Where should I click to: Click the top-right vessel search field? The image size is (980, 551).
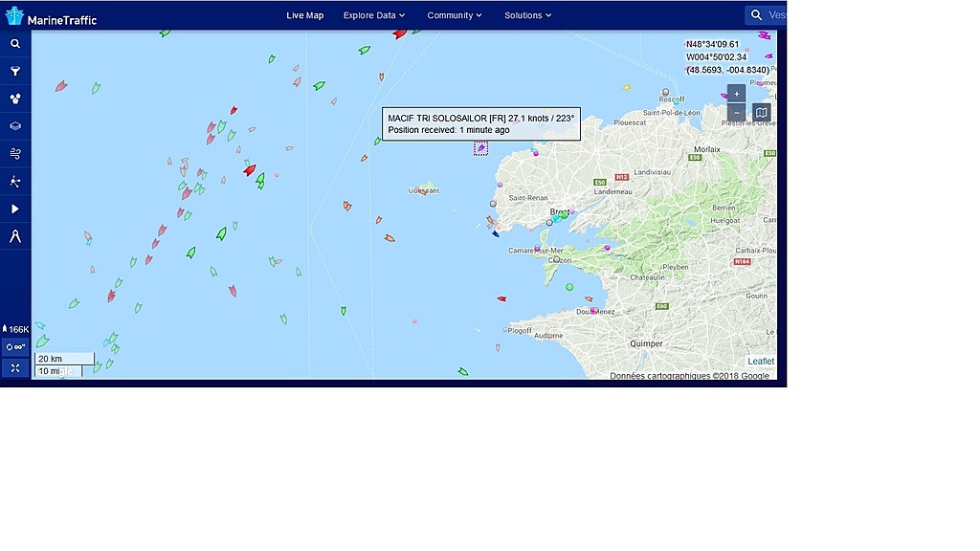[x=766, y=15]
